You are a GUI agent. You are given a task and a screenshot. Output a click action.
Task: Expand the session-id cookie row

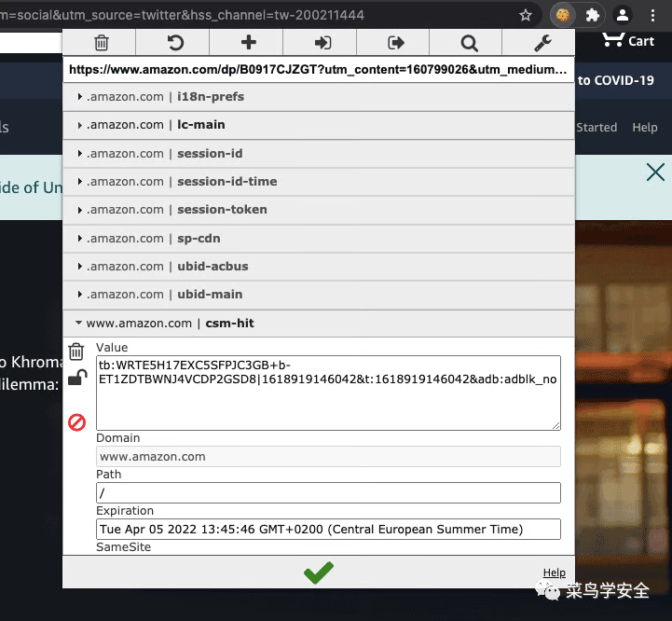tap(319, 154)
